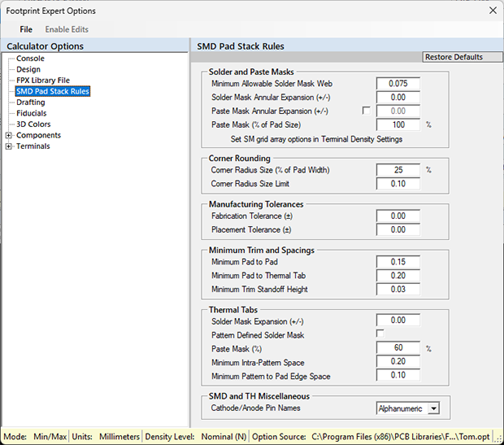This screenshot has width=504, height=445.
Task: Select Console in the options tree
Action: pyautogui.click(x=30, y=59)
